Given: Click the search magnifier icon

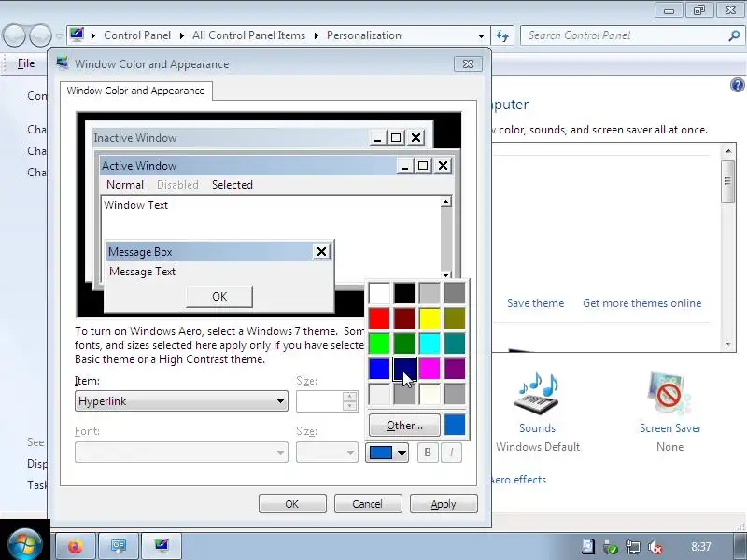Looking at the screenshot, I should coord(734,35).
